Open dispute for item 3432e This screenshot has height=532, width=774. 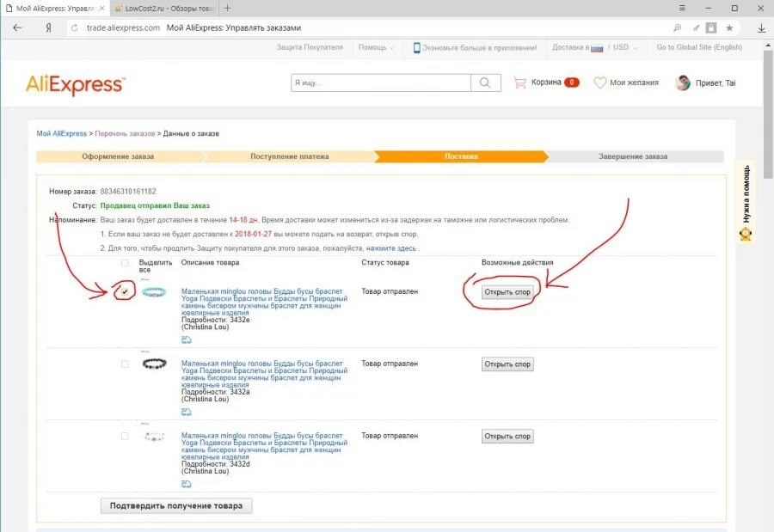point(507,292)
